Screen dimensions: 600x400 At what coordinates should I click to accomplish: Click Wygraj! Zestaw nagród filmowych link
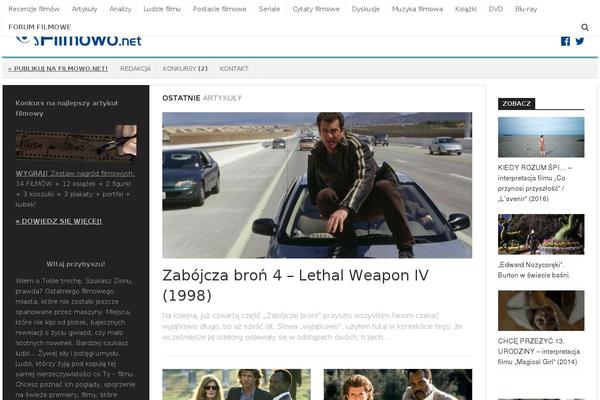click(x=75, y=173)
